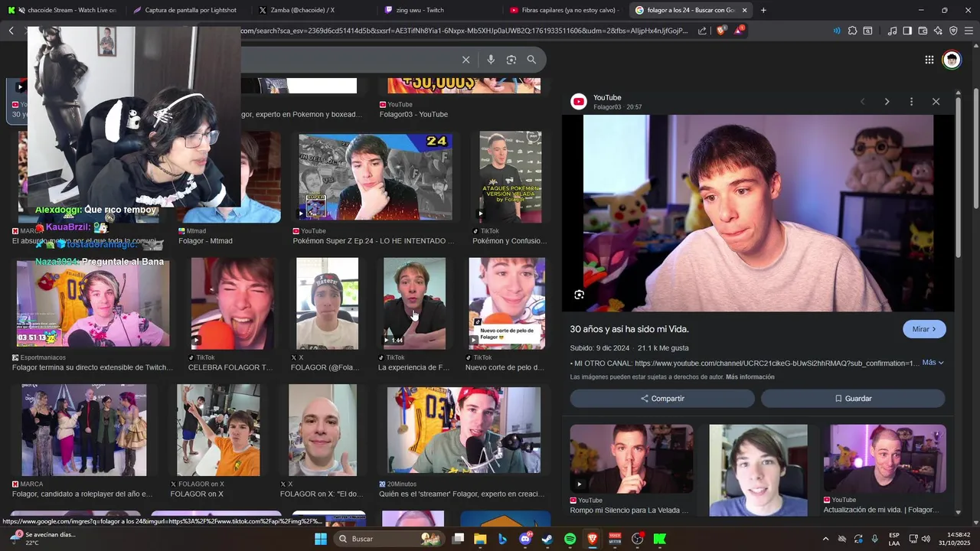
Task: Switch to chacoide Stream Kick tab
Action: (x=63, y=10)
